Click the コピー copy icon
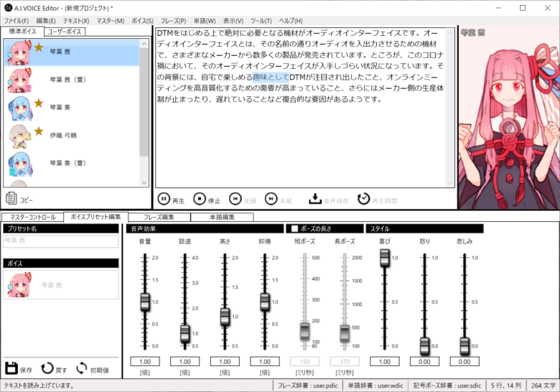 (11, 198)
